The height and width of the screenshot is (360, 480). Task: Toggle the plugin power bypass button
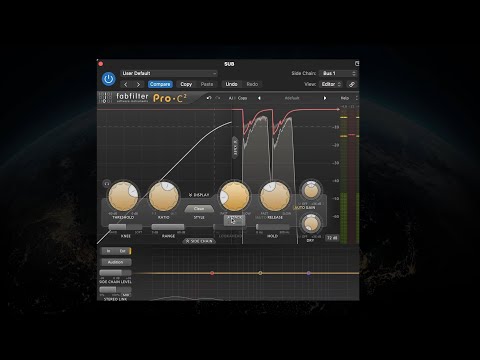point(109,79)
